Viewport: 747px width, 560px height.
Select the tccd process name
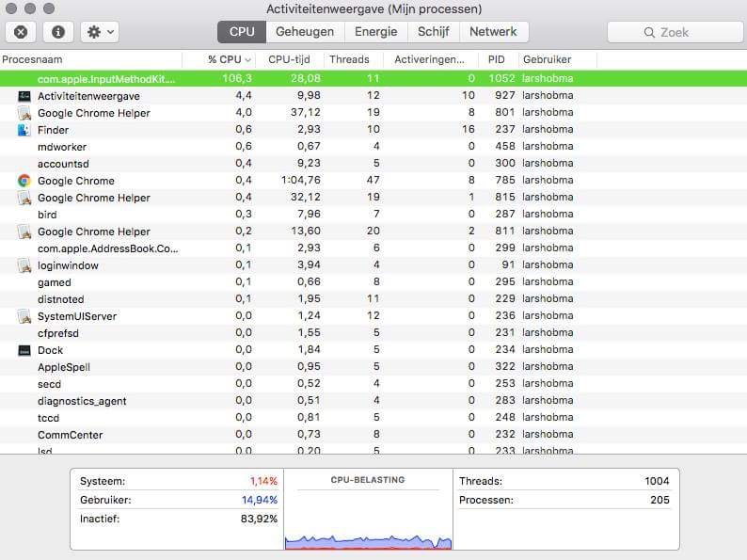(x=49, y=418)
